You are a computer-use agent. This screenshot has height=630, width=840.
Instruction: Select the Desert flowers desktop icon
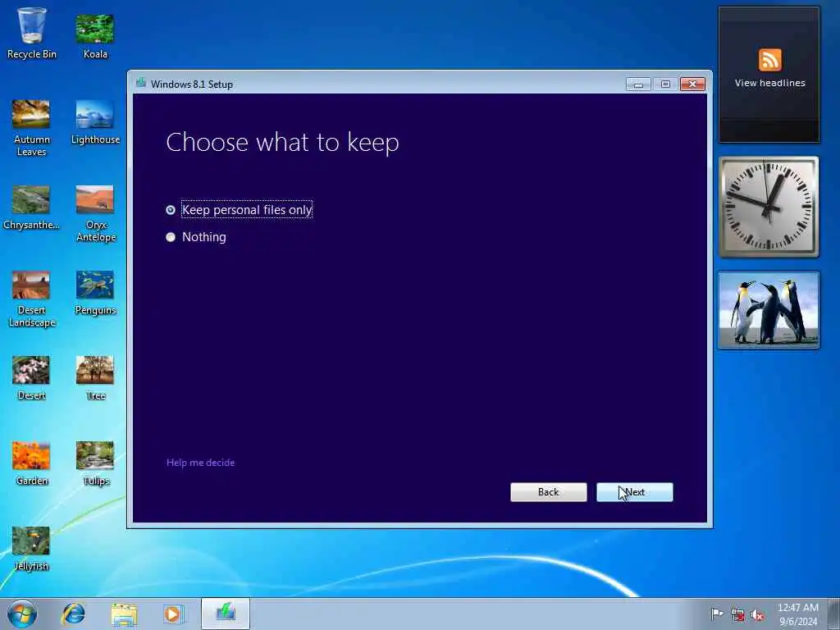31,378
